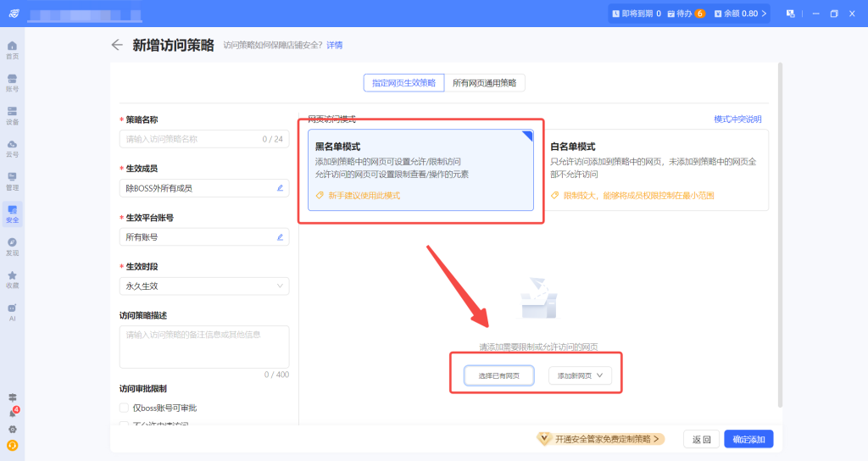868x461 pixels.
Task: Click the 发现 discover sidebar icon
Action: click(x=12, y=247)
